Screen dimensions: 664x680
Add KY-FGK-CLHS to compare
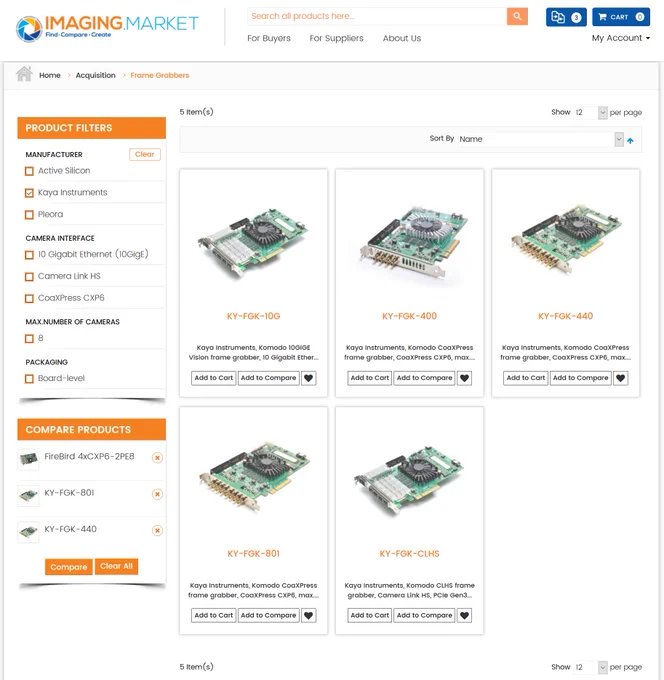pyautogui.click(x=424, y=615)
